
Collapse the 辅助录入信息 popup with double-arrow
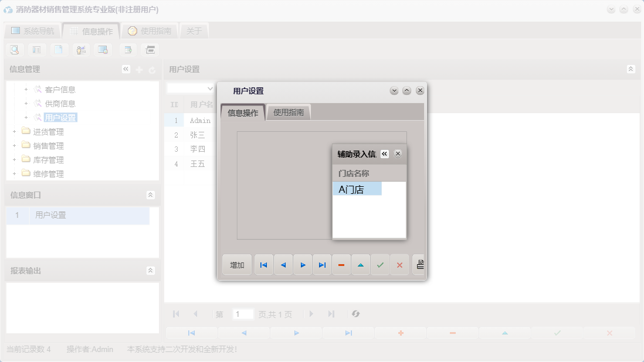385,154
